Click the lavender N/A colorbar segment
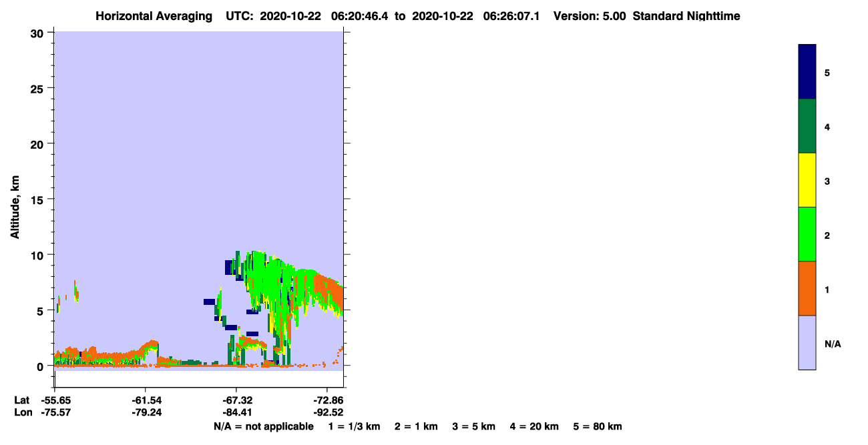This screenshot has width=868, height=445. pos(807,342)
